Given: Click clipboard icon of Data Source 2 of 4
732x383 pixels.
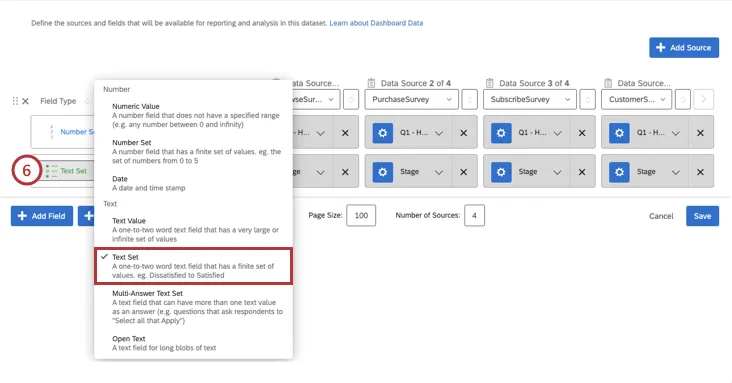Looking at the screenshot, I should pyautogui.click(x=371, y=83).
